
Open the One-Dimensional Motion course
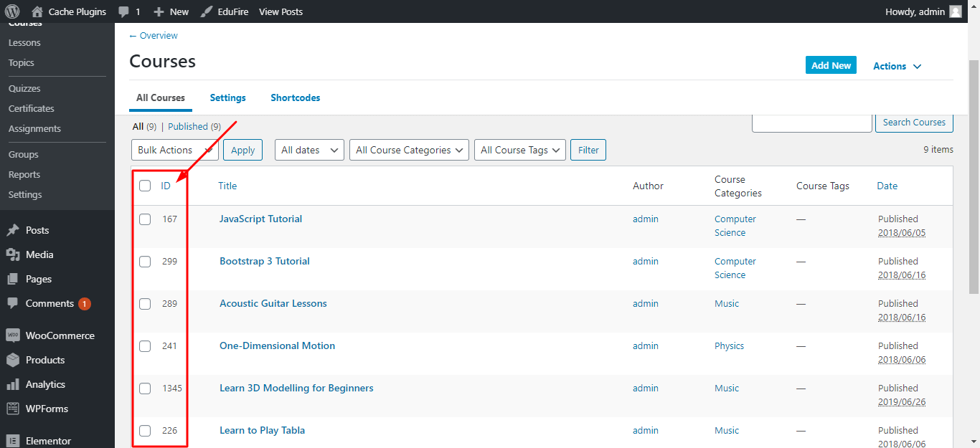pos(277,346)
